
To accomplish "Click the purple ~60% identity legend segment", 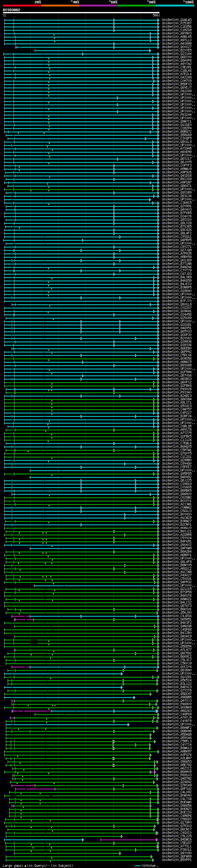I will click(x=99, y=6).
